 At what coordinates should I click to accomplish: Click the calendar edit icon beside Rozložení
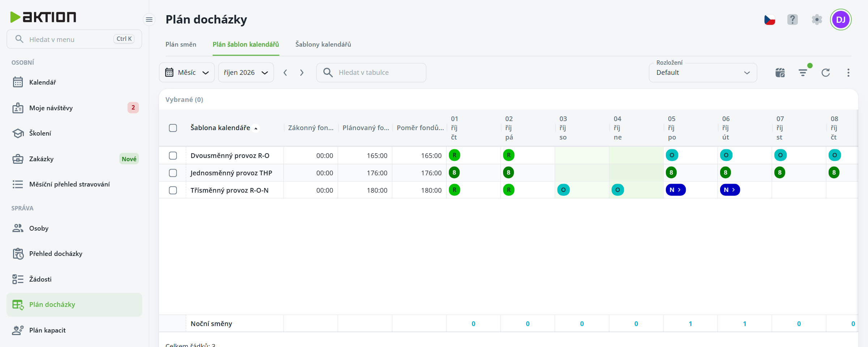pos(780,73)
